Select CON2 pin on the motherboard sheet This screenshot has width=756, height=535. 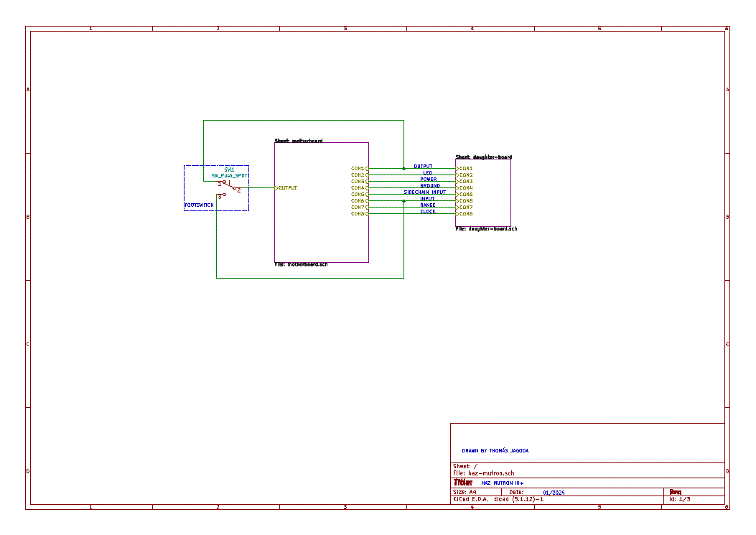(360, 175)
